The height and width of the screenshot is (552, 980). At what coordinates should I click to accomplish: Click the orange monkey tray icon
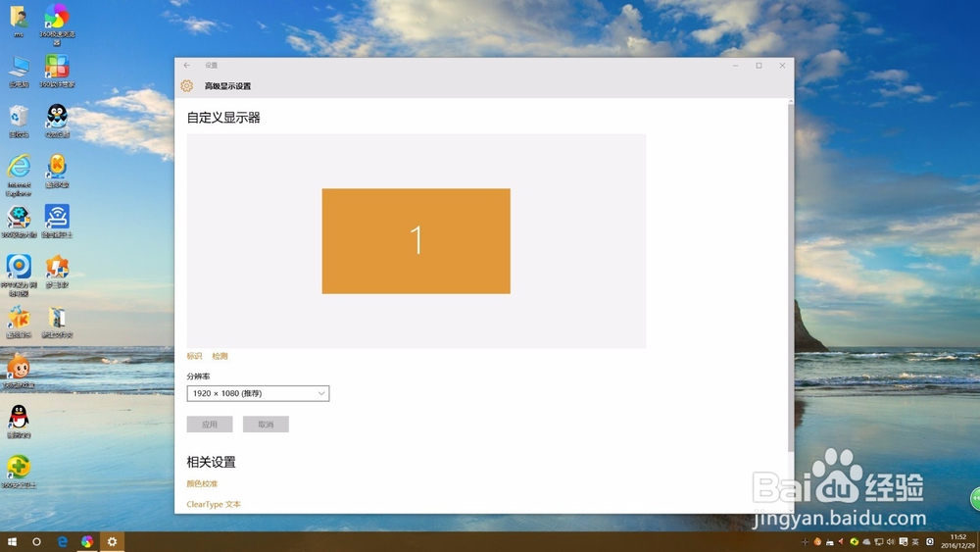tap(817, 541)
